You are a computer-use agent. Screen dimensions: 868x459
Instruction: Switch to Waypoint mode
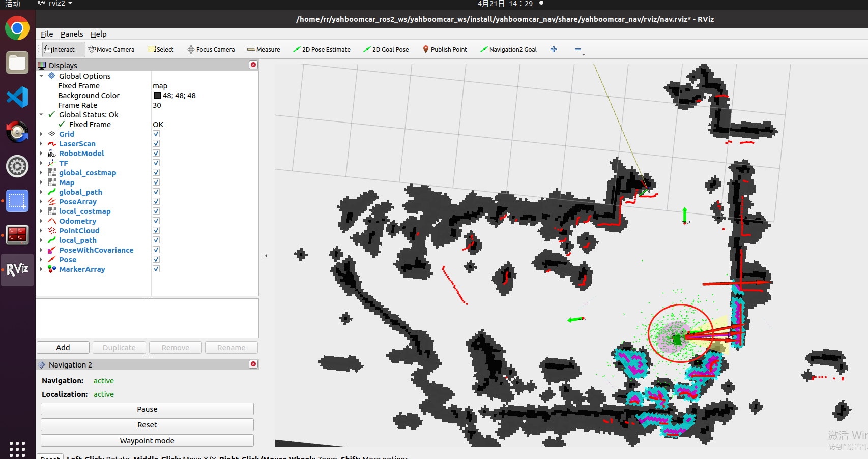tap(147, 440)
